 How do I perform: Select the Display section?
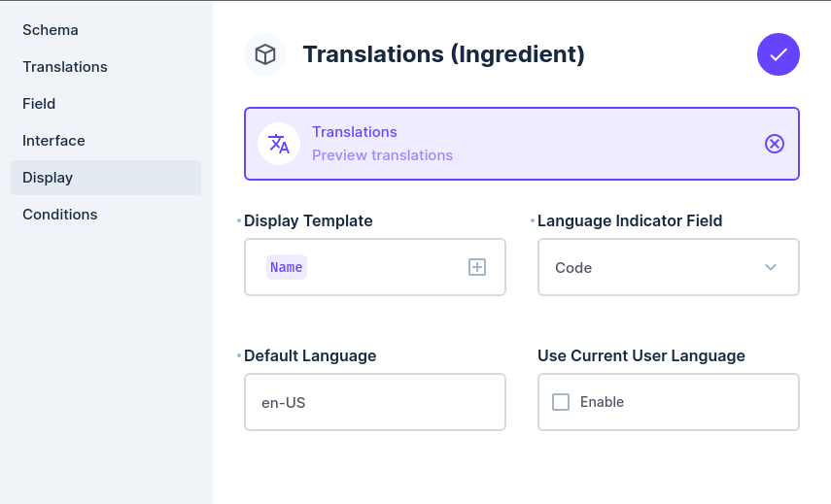pos(106,178)
